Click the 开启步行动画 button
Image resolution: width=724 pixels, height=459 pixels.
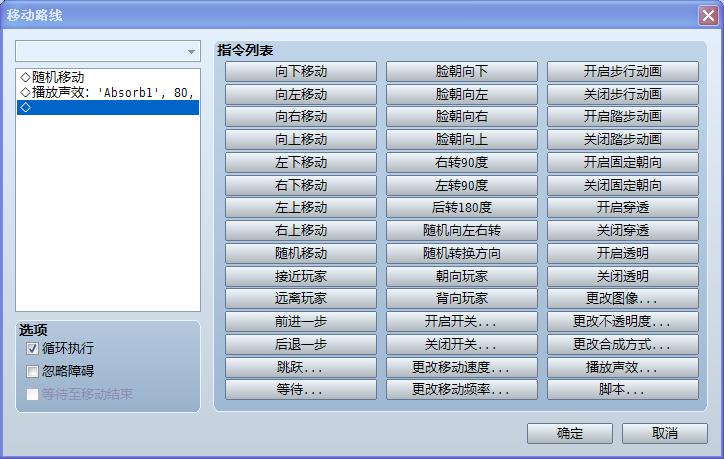[623, 72]
